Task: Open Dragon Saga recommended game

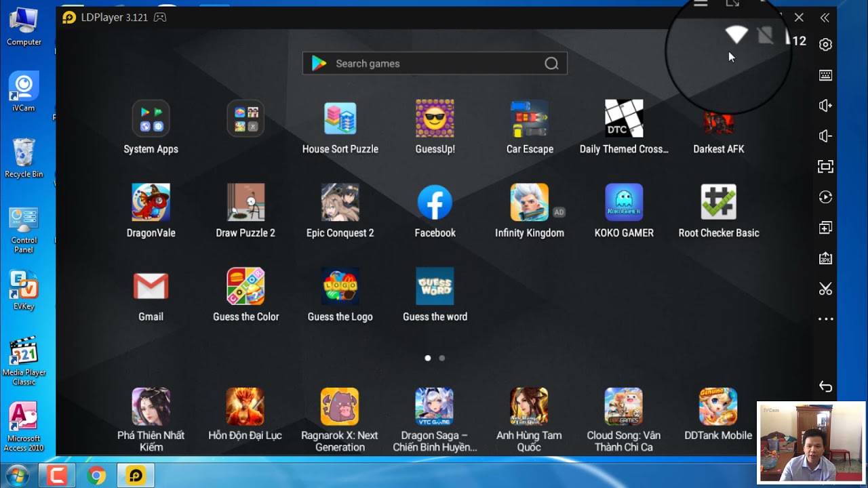Action: [x=435, y=406]
